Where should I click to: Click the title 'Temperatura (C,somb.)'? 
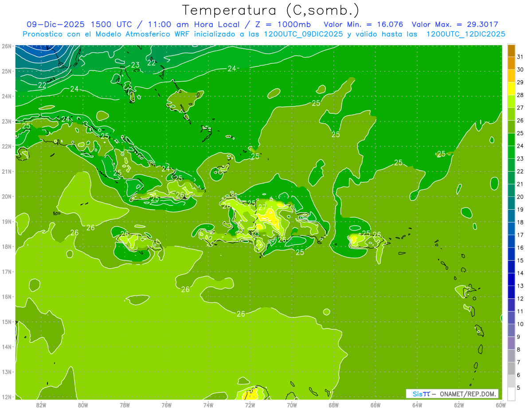click(271, 10)
